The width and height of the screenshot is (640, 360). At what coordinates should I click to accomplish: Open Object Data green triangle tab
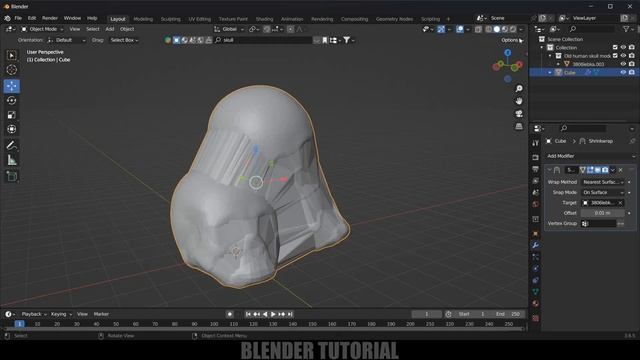536,292
